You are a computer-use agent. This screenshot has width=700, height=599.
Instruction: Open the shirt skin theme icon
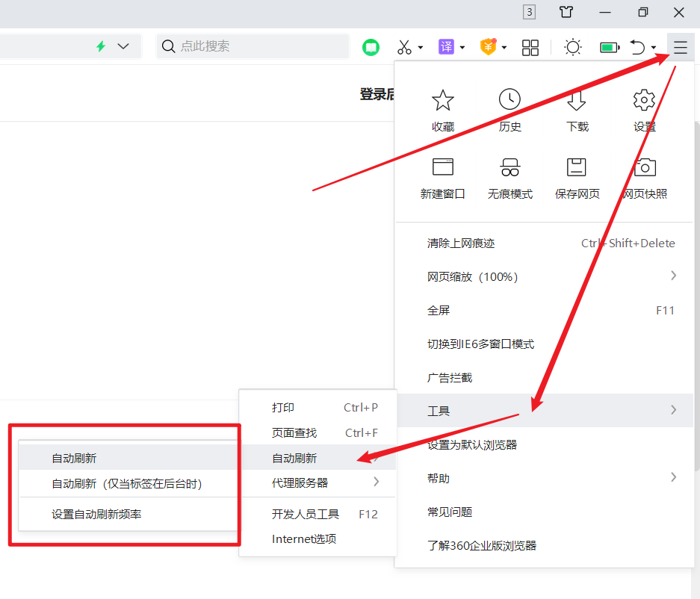pos(566,12)
